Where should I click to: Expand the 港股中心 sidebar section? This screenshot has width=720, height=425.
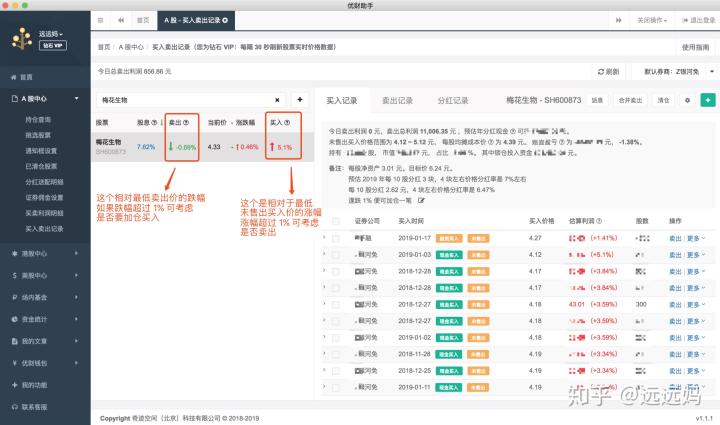point(45,253)
